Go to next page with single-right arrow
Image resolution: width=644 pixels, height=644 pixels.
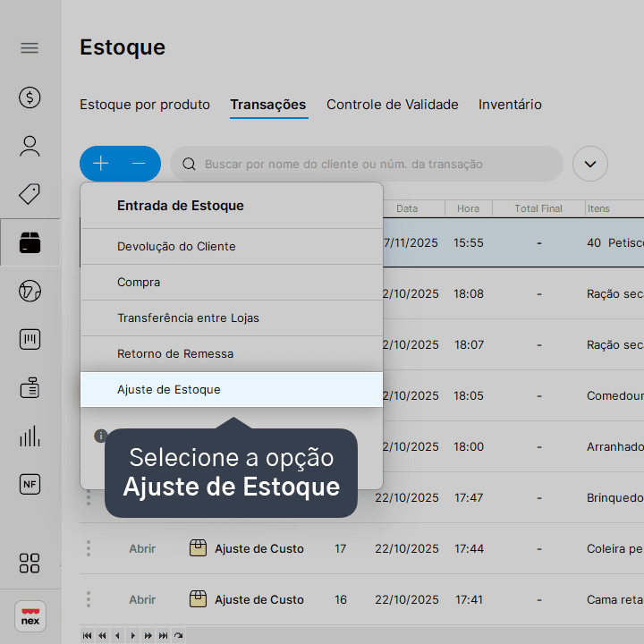(x=132, y=635)
